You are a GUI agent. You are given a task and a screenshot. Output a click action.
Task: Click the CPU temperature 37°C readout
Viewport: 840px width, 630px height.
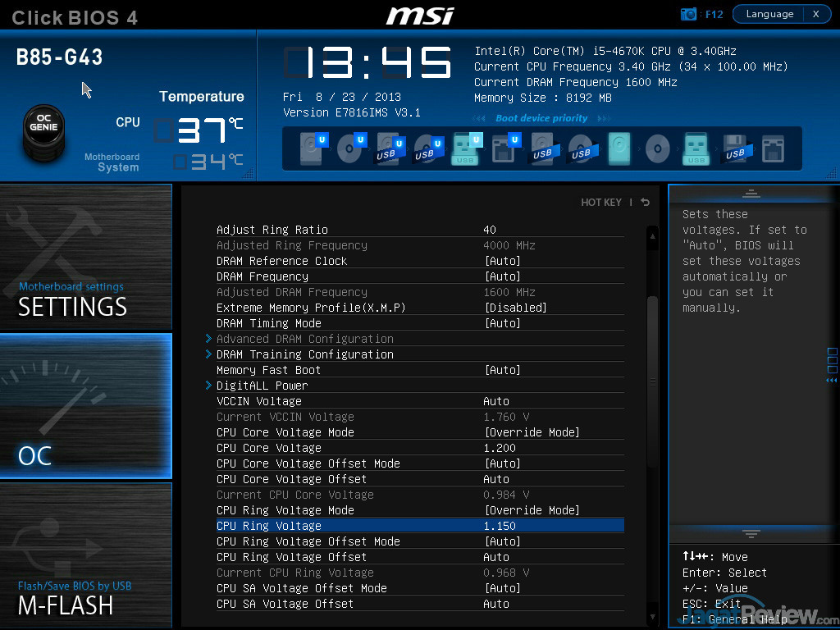point(199,130)
